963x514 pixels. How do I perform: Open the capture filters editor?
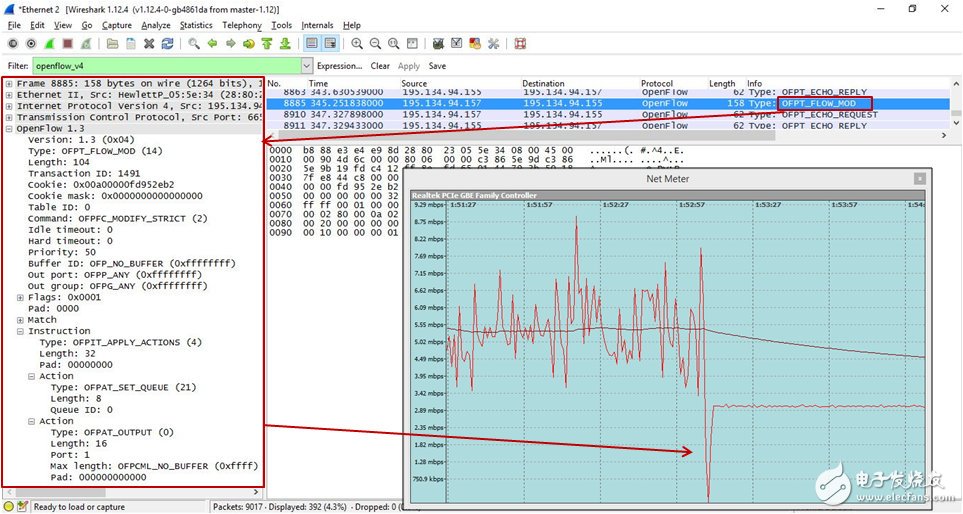438,44
